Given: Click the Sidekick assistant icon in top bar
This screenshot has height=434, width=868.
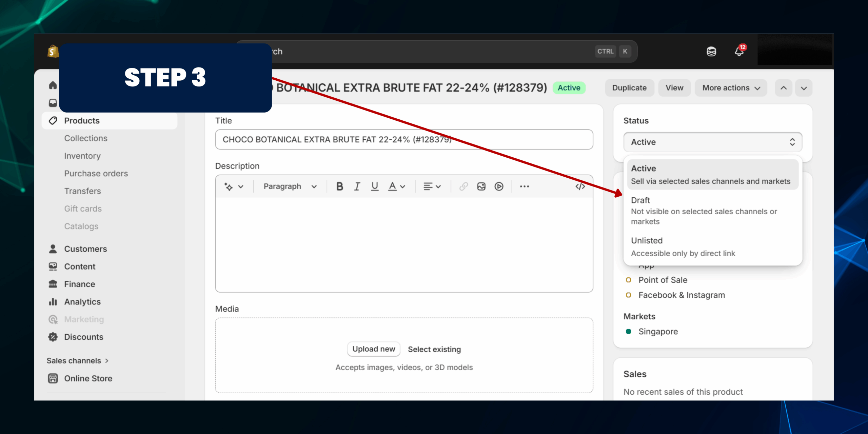Looking at the screenshot, I should 711,52.
